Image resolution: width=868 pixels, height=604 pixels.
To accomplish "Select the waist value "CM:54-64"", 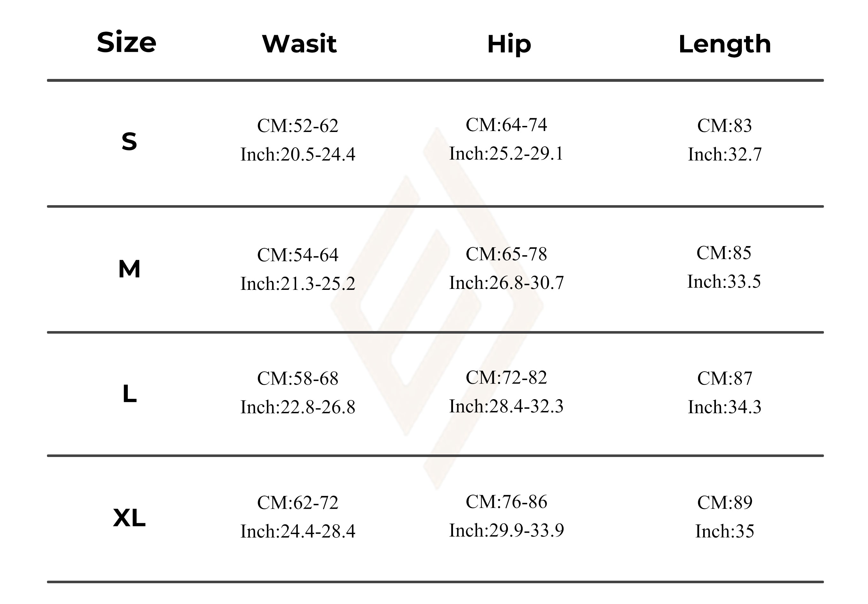I will pyautogui.click(x=297, y=255).
